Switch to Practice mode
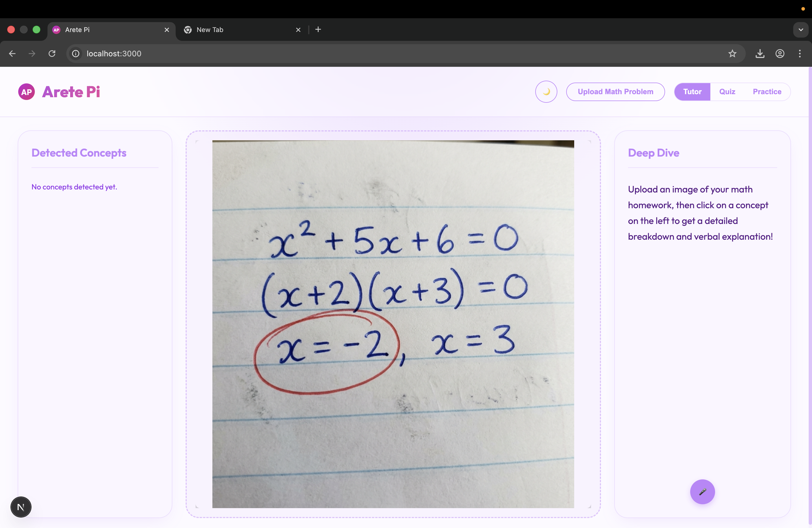The image size is (812, 528). (x=767, y=92)
